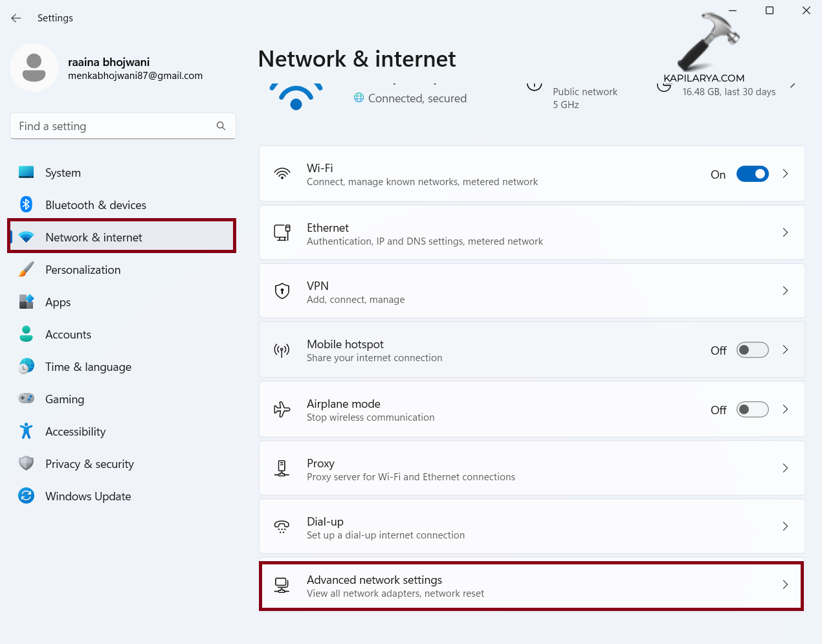The height and width of the screenshot is (644, 822).
Task: Enable the Mobile hotspot toggle
Action: click(752, 350)
